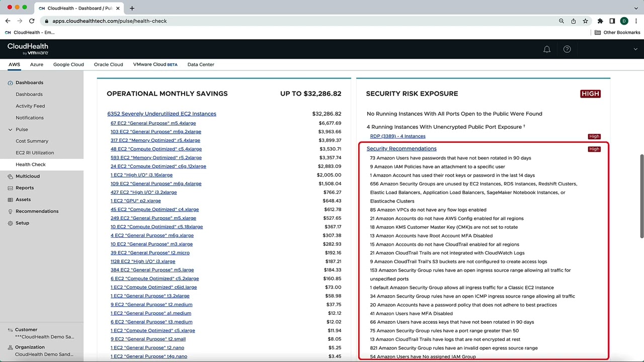This screenshot has height=362, width=644.
Task: Open 9 EC2 General Purpose t2.small link
Action: tap(148, 339)
